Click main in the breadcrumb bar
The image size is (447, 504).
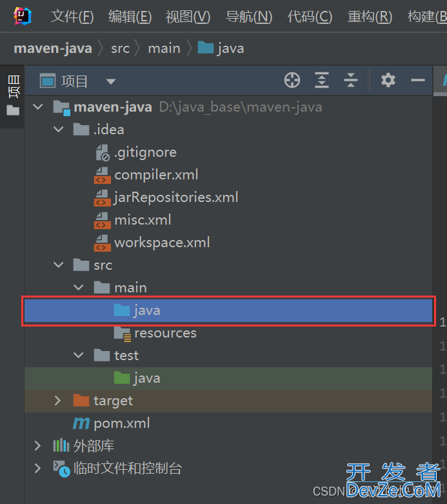(x=164, y=48)
